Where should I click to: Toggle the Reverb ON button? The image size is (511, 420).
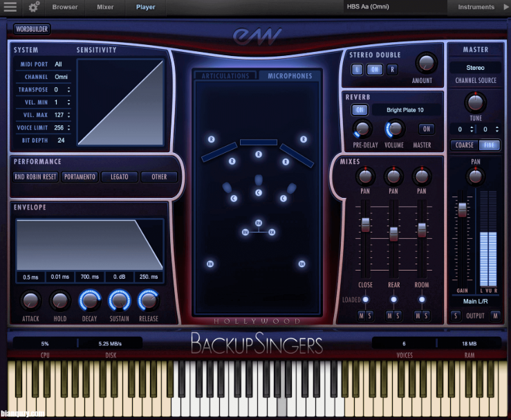pos(360,110)
